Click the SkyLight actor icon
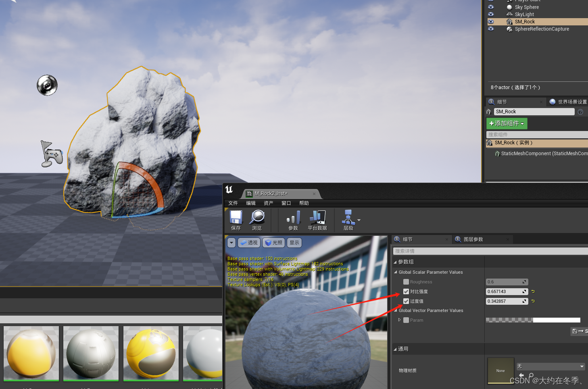Image resolution: width=588 pixels, height=389 pixels. coord(509,15)
